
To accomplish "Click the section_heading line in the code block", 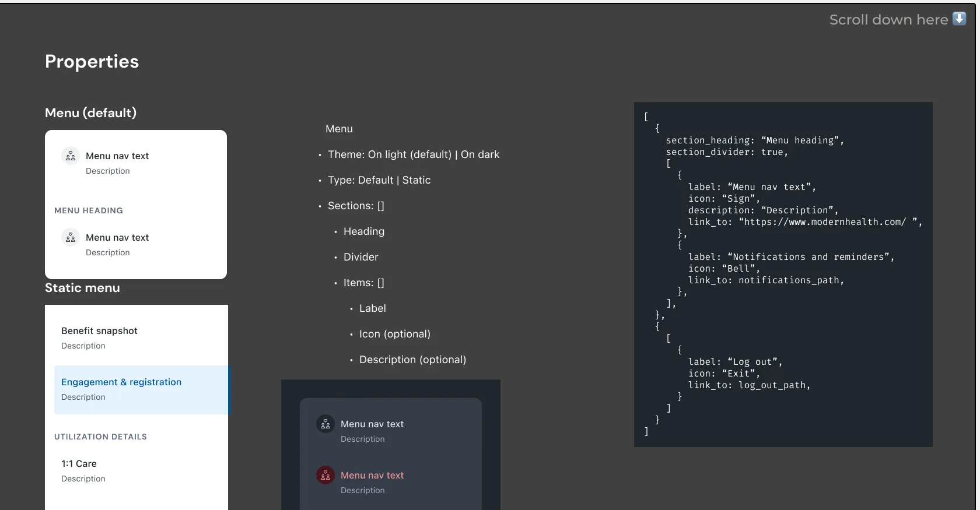I will pyautogui.click(x=755, y=140).
